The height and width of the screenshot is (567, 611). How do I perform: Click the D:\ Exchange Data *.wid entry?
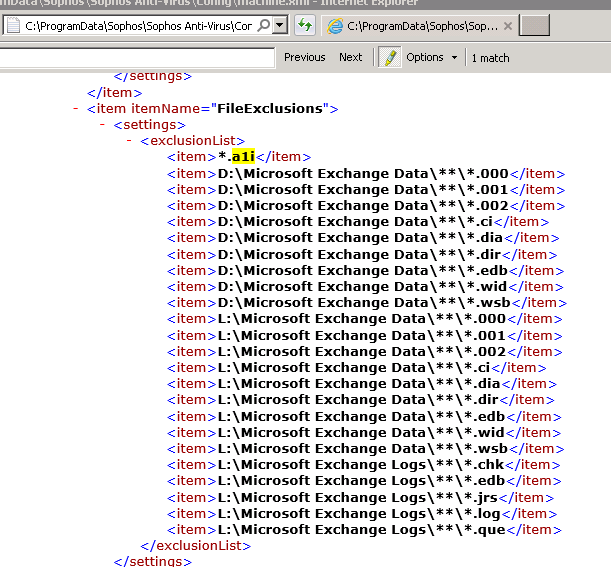click(x=365, y=287)
